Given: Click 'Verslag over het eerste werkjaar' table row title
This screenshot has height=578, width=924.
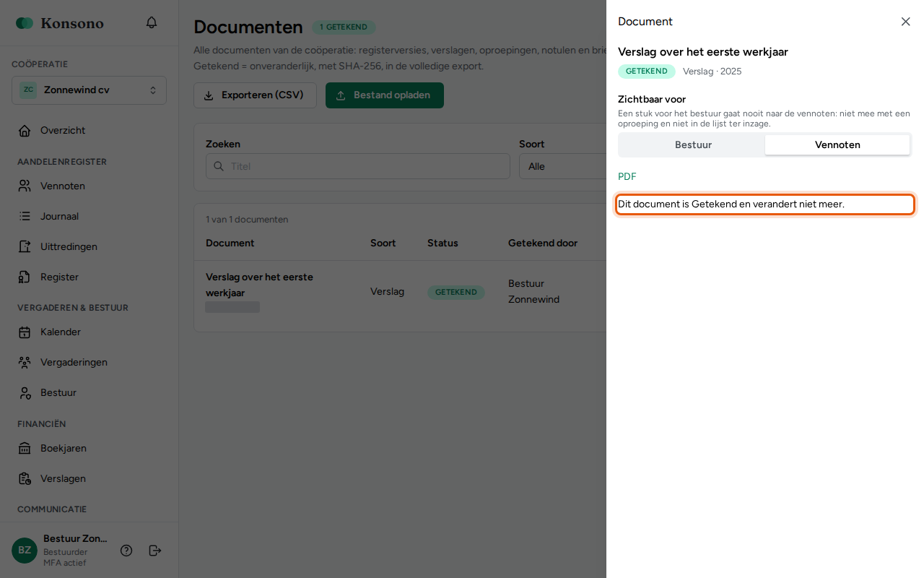Looking at the screenshot, I should click(x=259, y=285).
